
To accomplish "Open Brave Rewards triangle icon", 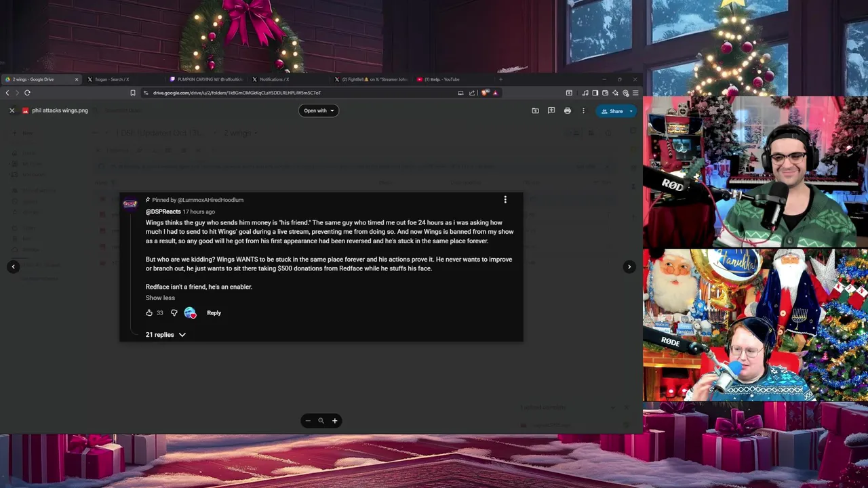I will click(496, 93).
